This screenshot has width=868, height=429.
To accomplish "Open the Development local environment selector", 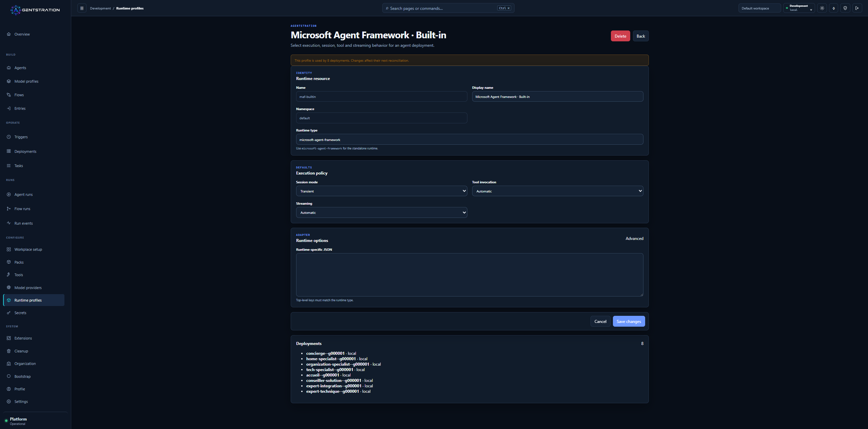I will click(799, 8).
